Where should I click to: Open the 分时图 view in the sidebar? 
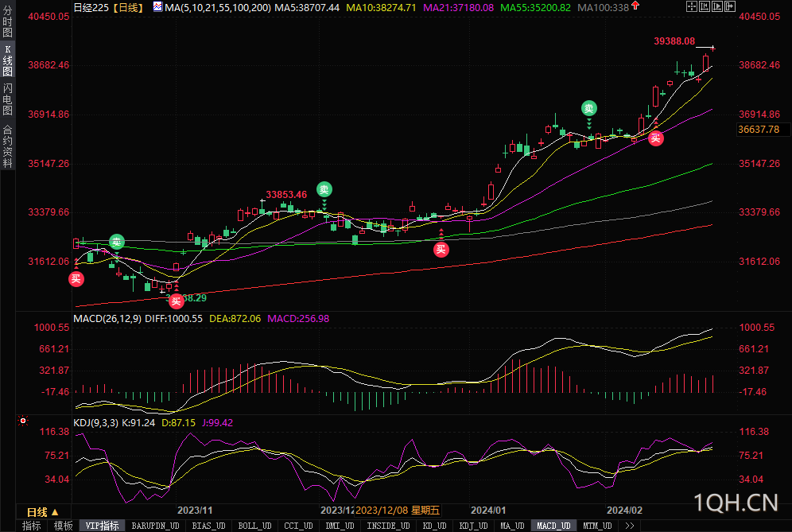click(8, 21)
